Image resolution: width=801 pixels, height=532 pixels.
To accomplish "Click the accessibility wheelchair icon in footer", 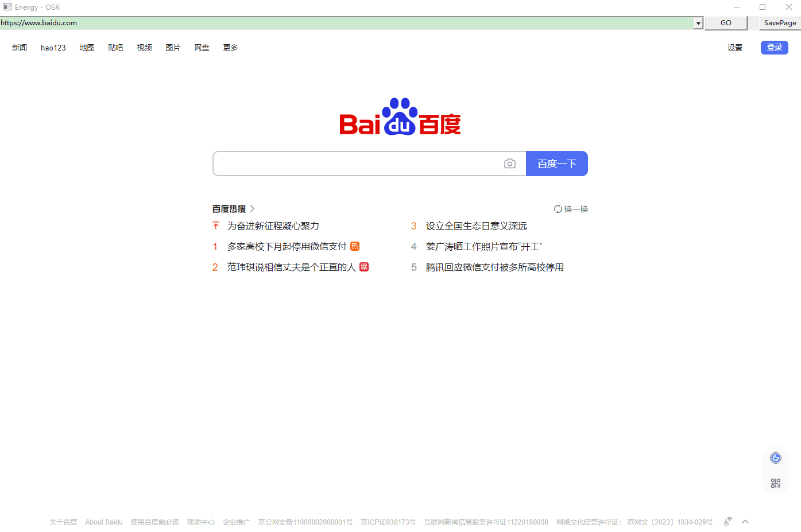I will (x=728, y=521).
